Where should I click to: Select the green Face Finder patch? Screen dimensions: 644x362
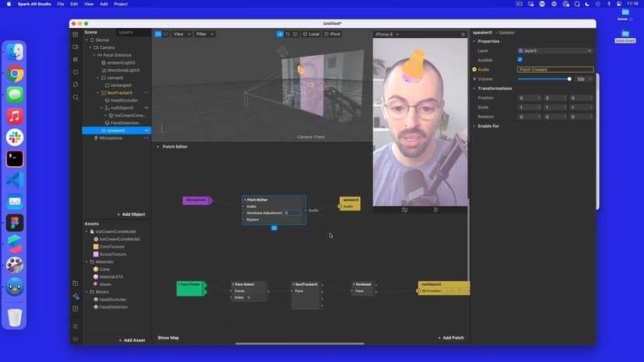[x=191, y=288]
